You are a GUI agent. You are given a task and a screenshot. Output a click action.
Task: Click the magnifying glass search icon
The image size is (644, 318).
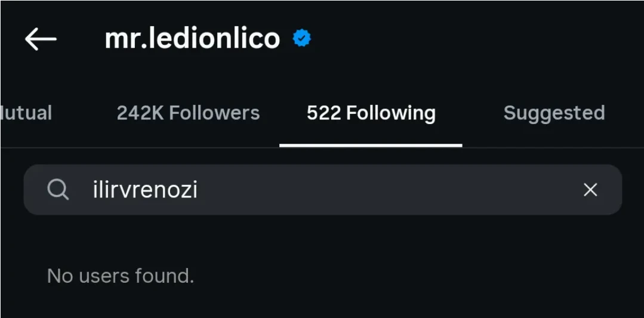pyautogui.click(x=58, y=190)
